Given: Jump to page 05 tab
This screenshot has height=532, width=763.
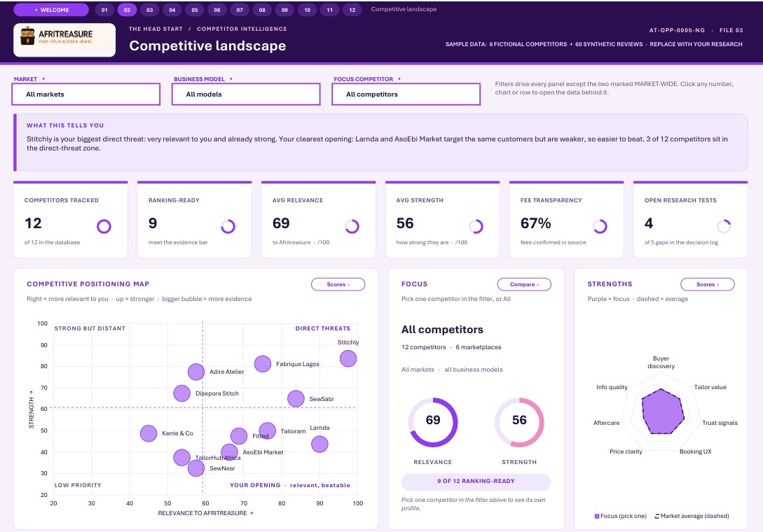Looking at the screenshot, I should [195, 10].
